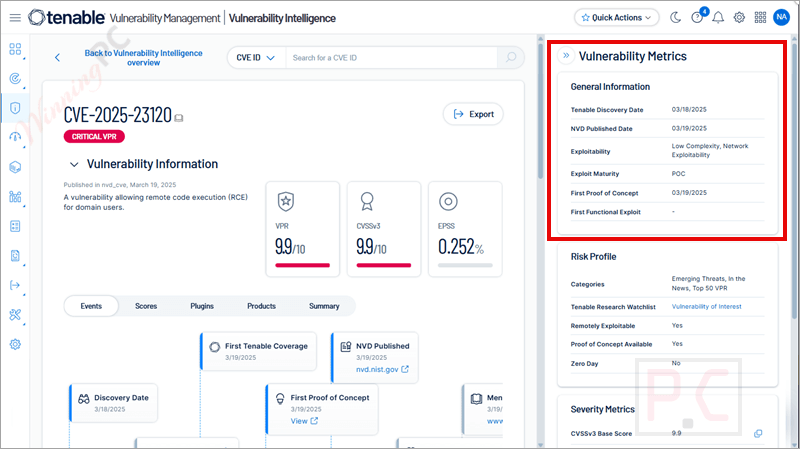The image size is (800, 449).
Task: Switch to the Plugins tab
Action: click(x=202, y=306)
